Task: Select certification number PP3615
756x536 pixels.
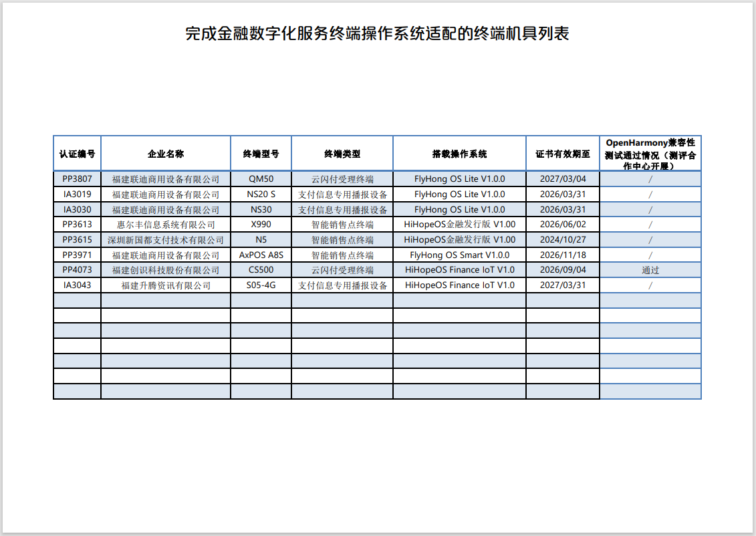Action: coord(77,239)
